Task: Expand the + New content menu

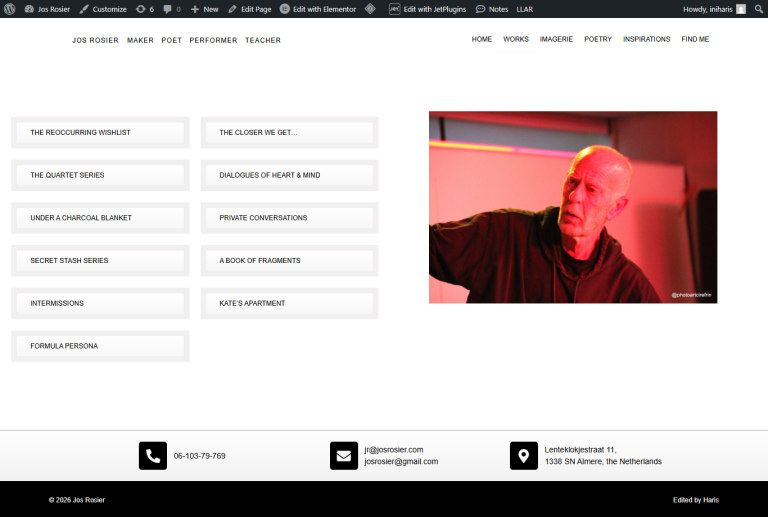Action: 204,9
